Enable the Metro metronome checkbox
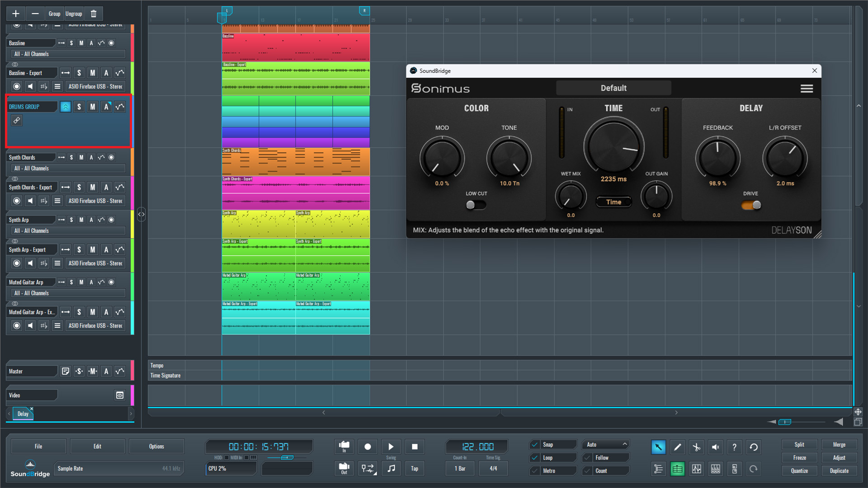The image size is (868, 488). tap(535, 471)
